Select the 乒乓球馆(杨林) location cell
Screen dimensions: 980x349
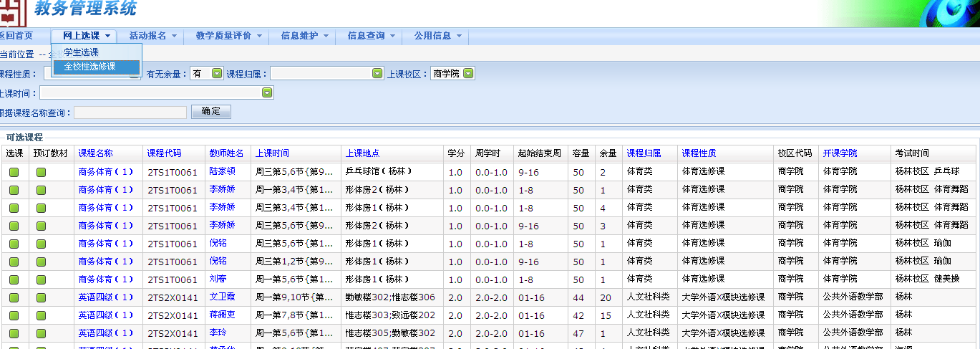click(x=392, y=172)
